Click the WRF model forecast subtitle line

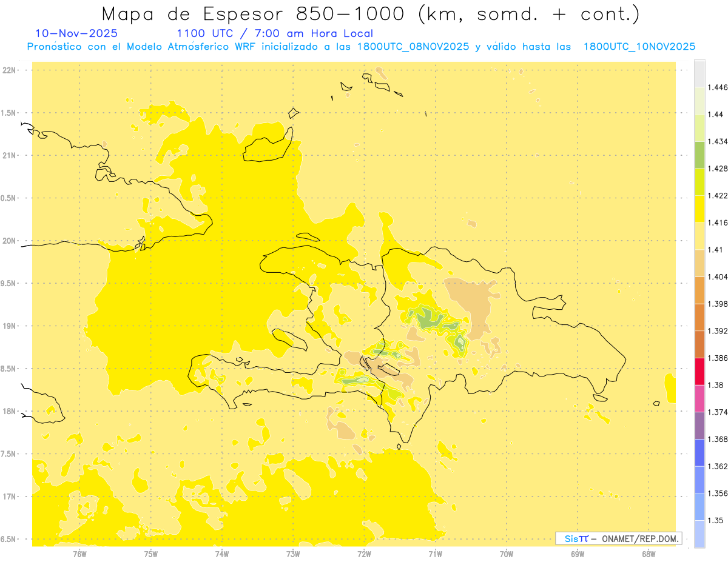(x=361, y=47)
